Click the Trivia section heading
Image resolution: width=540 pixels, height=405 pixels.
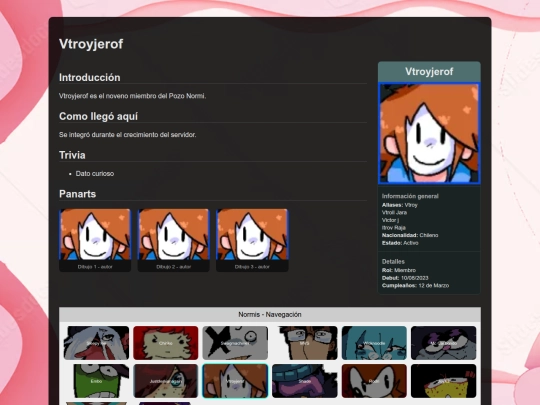click(72, 155)
